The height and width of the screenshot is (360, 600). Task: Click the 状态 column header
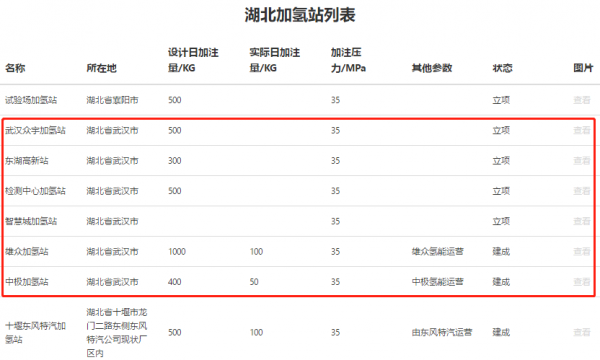pyautogui.click(x=502, y=68)
